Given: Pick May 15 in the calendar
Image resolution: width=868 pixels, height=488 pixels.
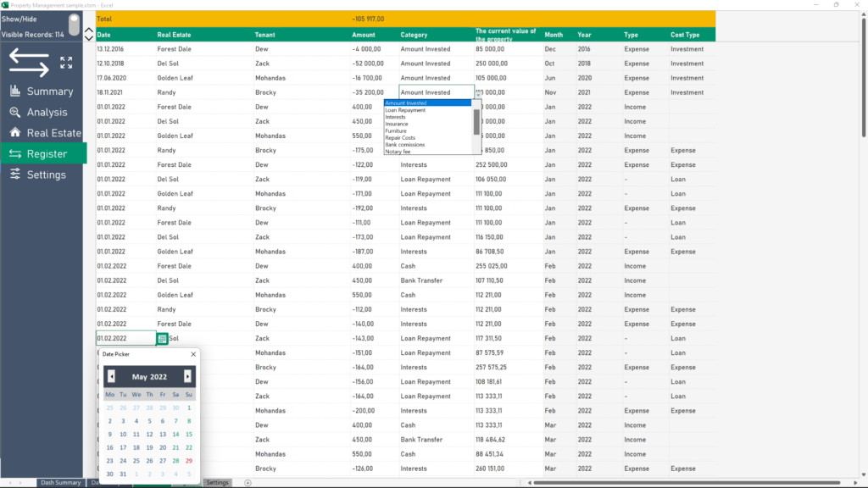Looking at the screenshot, I should pyautogui.click(x=188, y=434).
